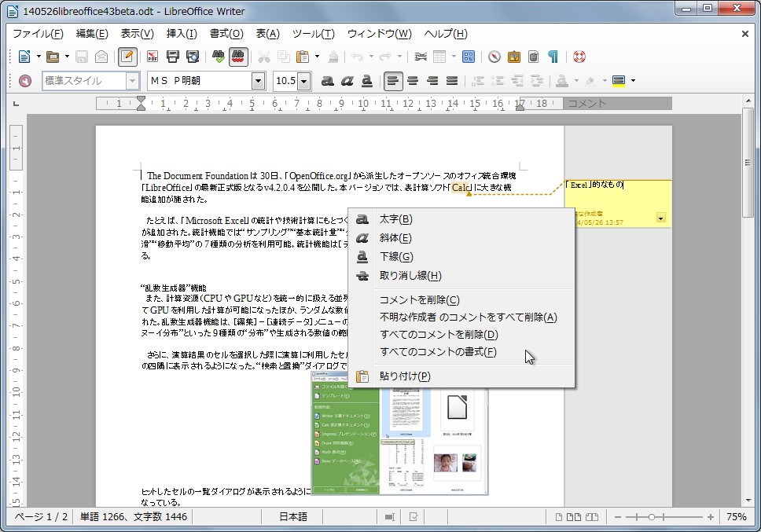Image resolution: width=761 pixels, height=532 pixels.
Task: Select Center Horizontally alignment
Action: tap(413, 81)
